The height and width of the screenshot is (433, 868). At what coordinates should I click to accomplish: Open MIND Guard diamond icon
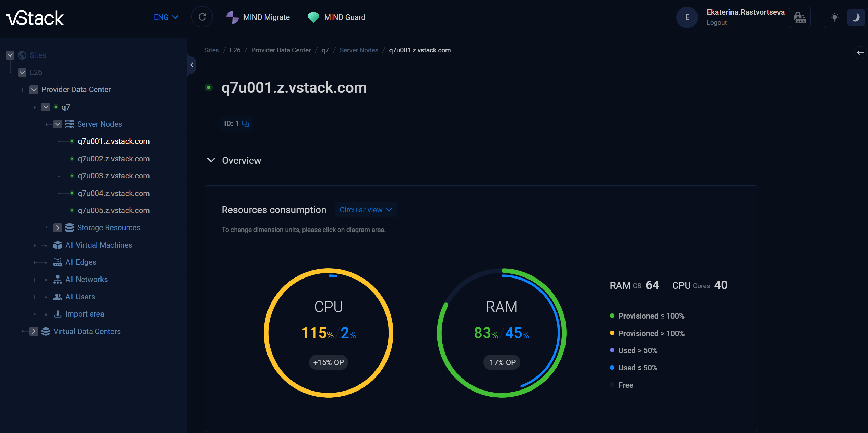pos(313,17)
